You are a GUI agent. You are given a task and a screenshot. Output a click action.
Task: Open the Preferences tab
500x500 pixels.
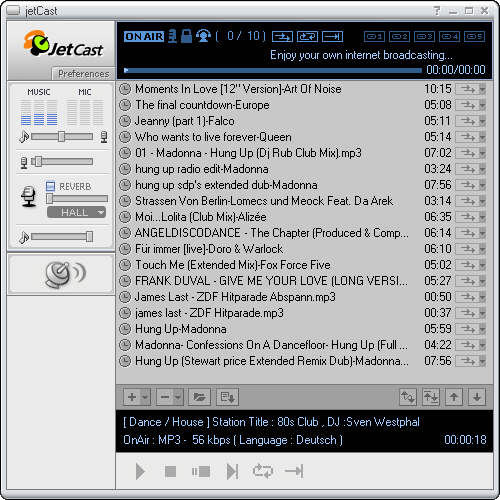coord(83,74)
